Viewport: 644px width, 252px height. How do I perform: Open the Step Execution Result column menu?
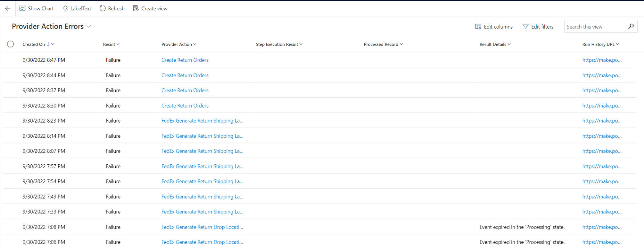click(301, 44)
